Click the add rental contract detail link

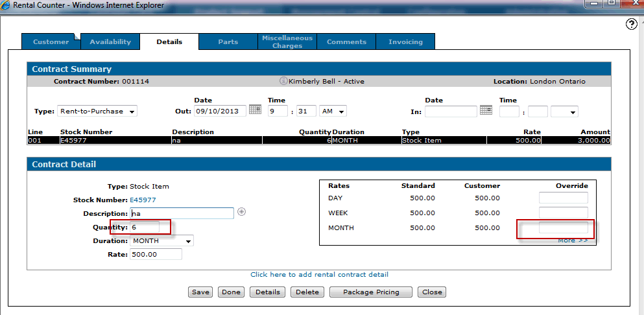[x=319, y=275]
